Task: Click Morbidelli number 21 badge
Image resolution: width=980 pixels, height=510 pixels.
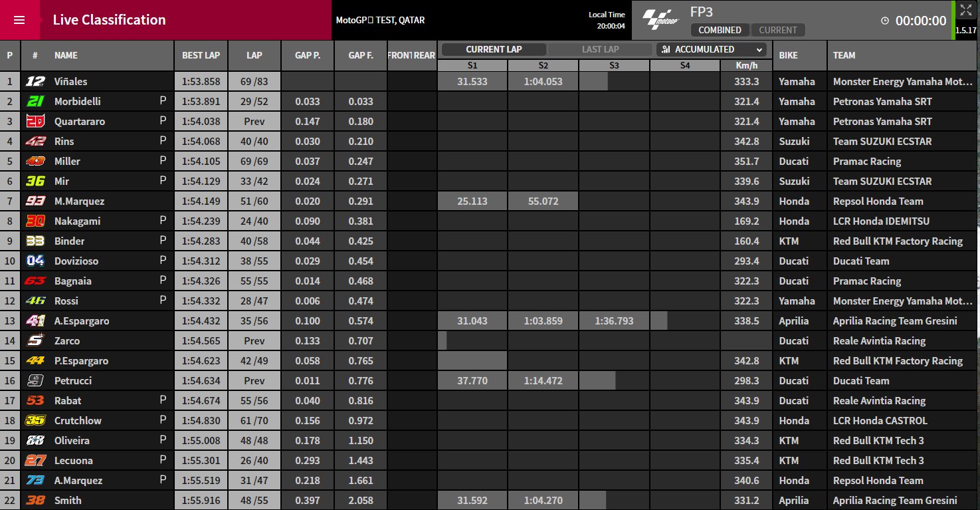Action: pos(35,101)
